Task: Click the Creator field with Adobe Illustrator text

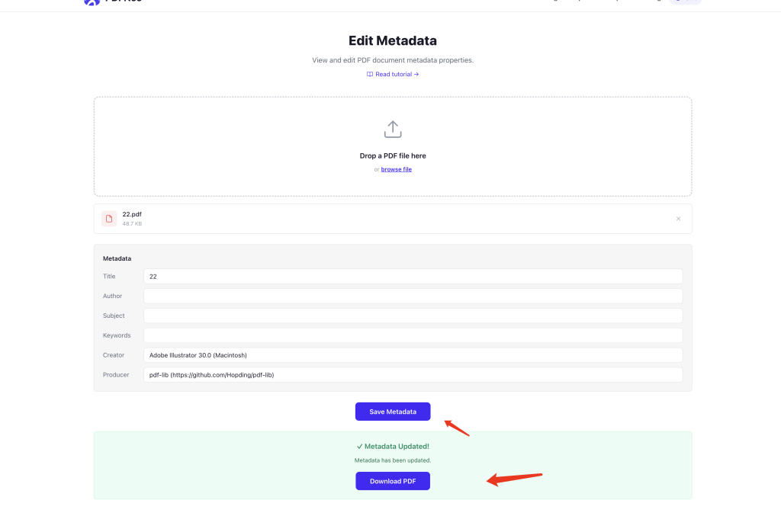Action: coord(413,355)
